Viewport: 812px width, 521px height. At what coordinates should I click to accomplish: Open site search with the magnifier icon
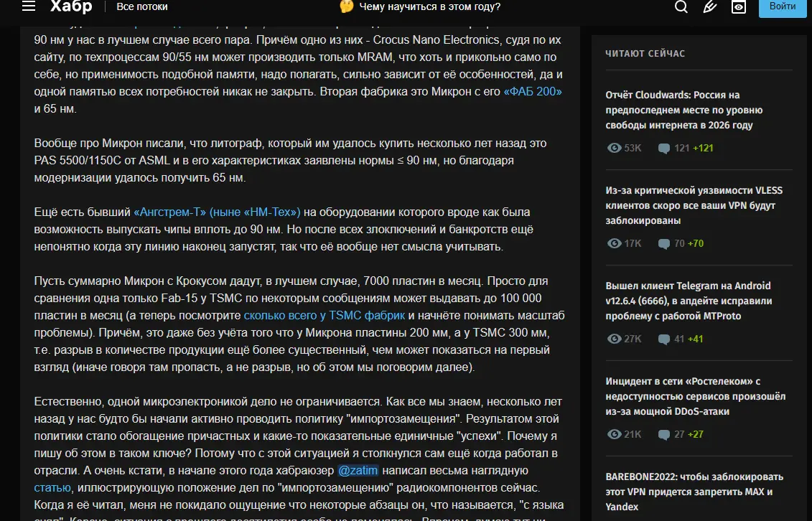click(681, 6)
